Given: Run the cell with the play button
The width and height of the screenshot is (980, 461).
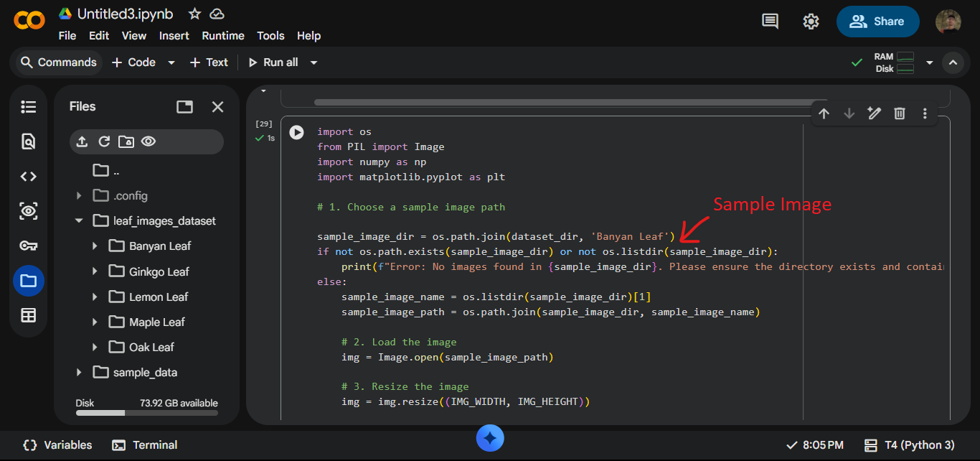Looking at the screenshot, I should [x=296, y=131].
